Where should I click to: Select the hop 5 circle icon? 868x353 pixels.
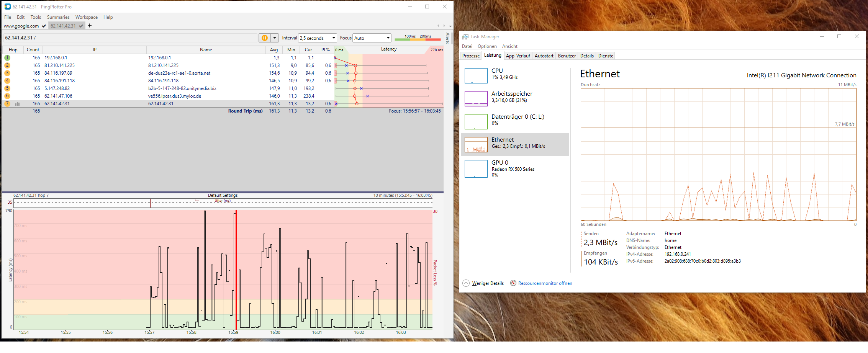[x=7, y=88]
